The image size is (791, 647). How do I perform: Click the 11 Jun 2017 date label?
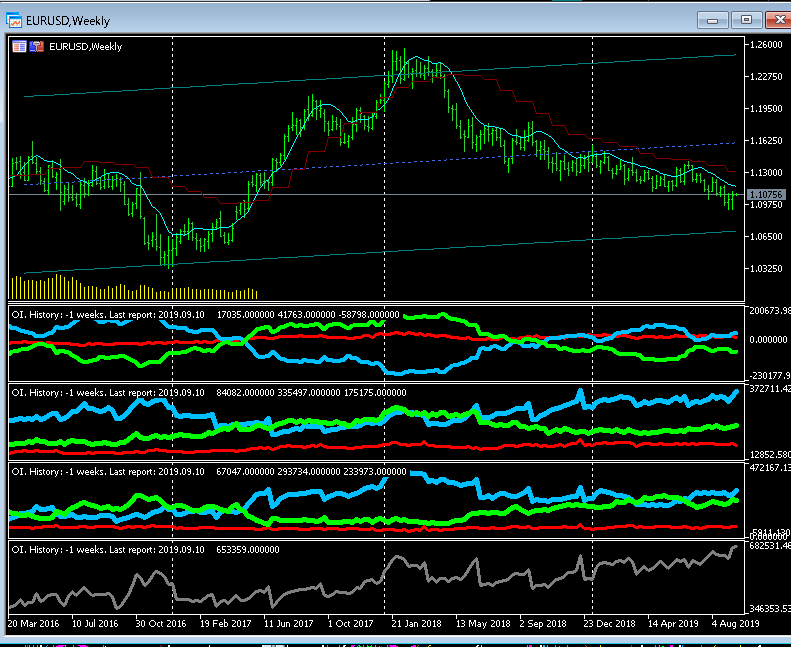[x=288, y=623]
